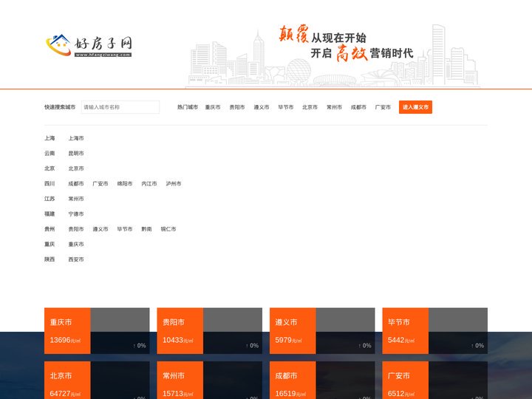This screenshot has height=399, width=532.
Task: Focus the 请输入城市名称 search field
Action: (120, 107)
